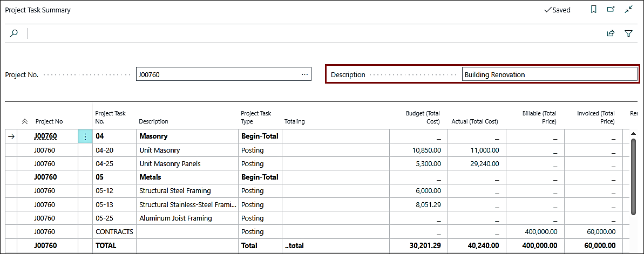The image size is (644, 254).
Task: Click task number 04-25 cell
Action: 114,164
